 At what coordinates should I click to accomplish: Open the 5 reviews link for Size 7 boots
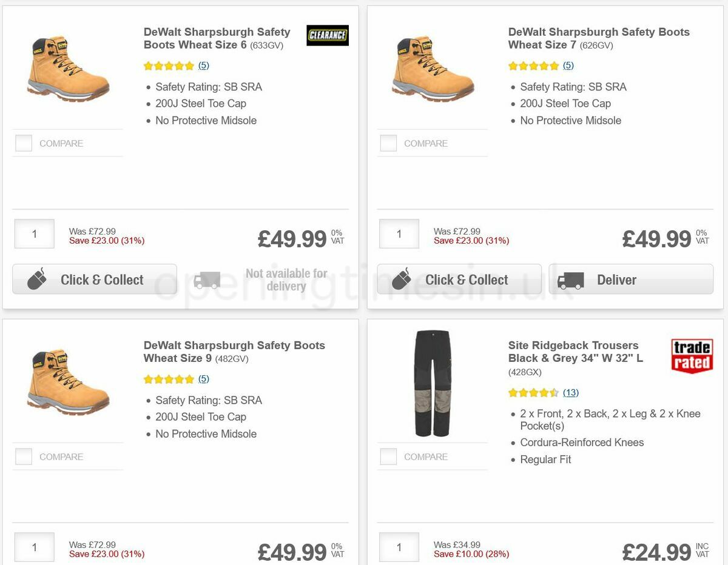[568, 65]
